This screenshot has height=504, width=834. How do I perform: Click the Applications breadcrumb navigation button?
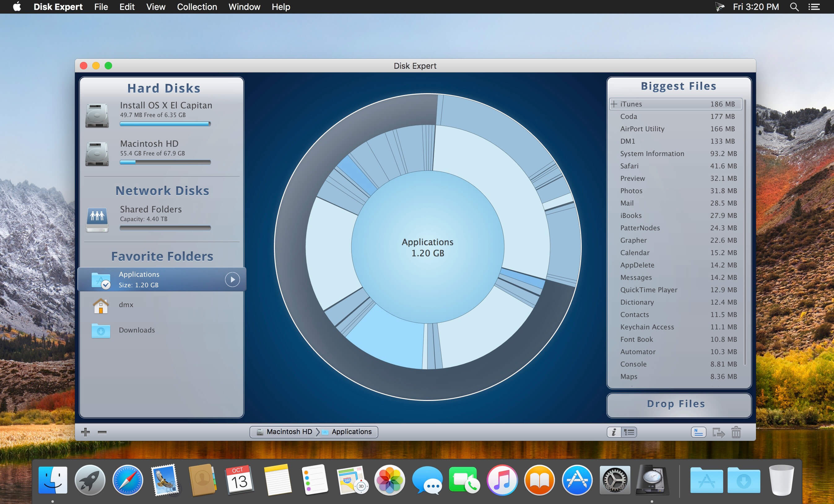pos(352,432)
